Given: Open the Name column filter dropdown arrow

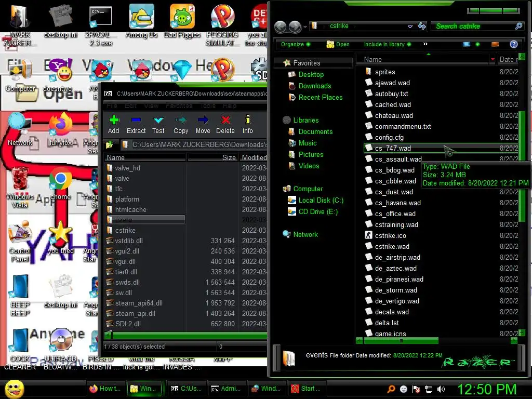Looking at the screenshot, I should 493,59.
